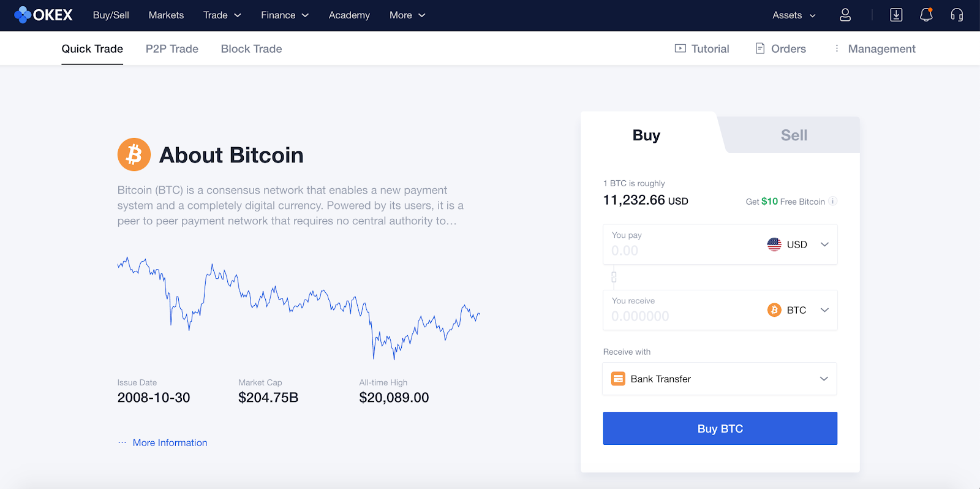
Task: Open the Finance menu
Action: pos(285,15)
